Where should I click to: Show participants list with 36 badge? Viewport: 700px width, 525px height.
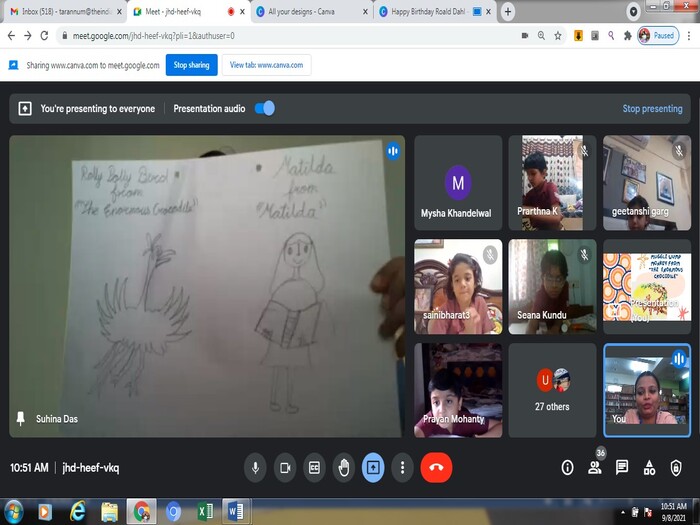(x=595, y=467)
